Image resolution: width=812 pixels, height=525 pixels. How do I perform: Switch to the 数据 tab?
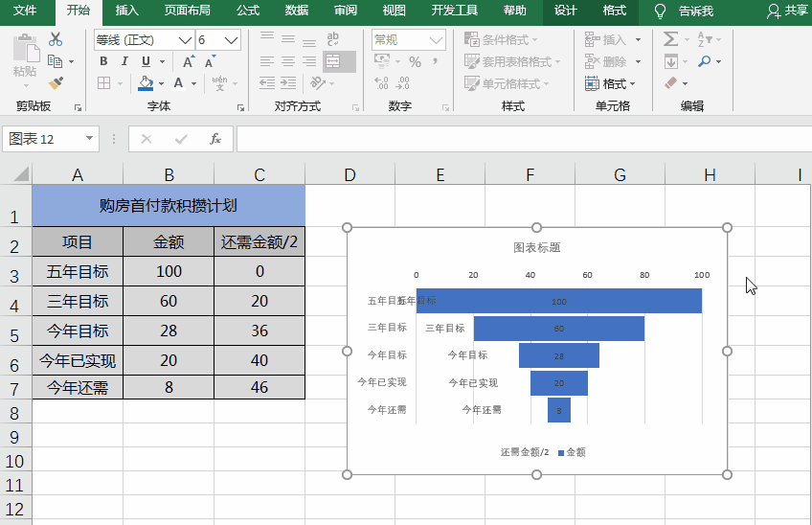(297, 11)
